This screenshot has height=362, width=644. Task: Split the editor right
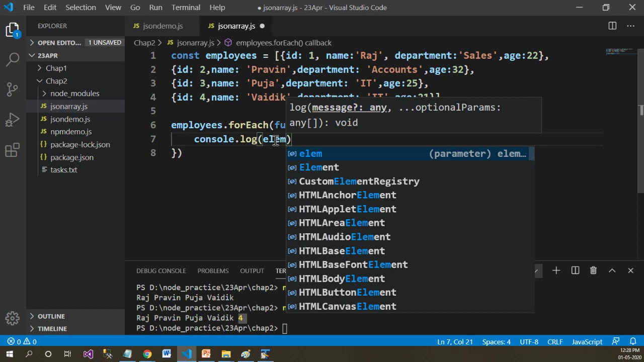coord(612,26)
